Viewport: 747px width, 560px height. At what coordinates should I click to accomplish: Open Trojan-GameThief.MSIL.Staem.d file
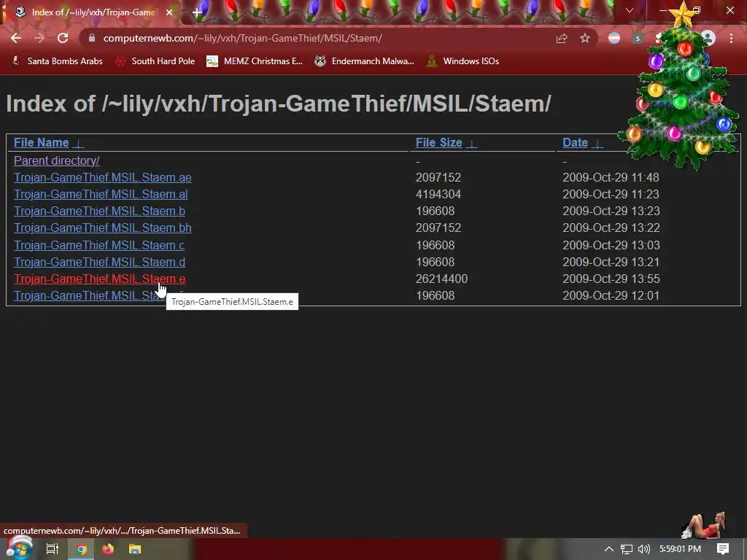[99, 262]
